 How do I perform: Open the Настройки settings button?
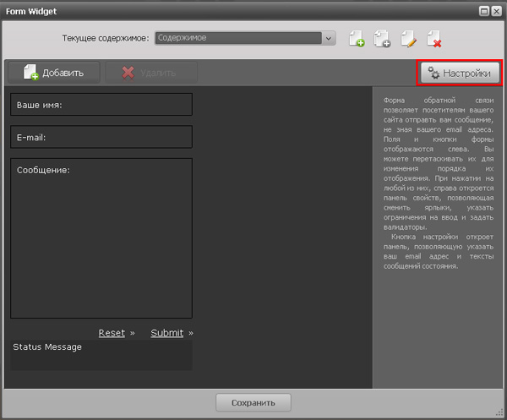[460, 73]
